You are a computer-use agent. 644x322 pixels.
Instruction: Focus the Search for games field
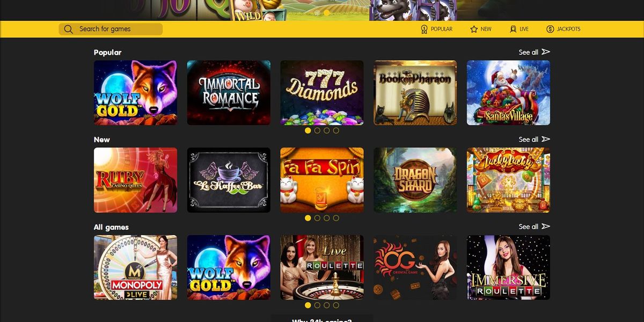tap(111, 29)
